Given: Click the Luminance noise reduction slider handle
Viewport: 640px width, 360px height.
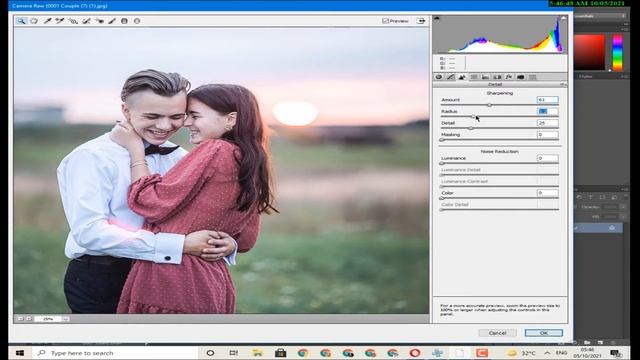Looking at the screenshot, I should tap(442, 163).
